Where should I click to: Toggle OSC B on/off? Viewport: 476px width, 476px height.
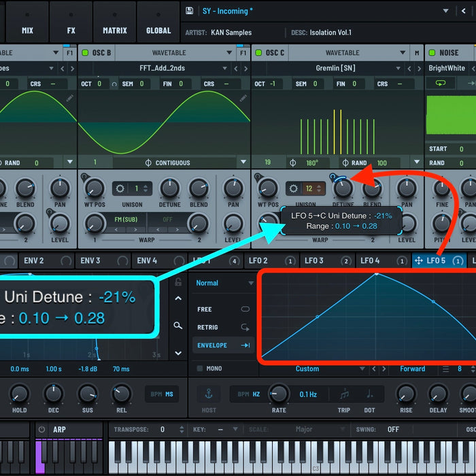click(85, 53)
